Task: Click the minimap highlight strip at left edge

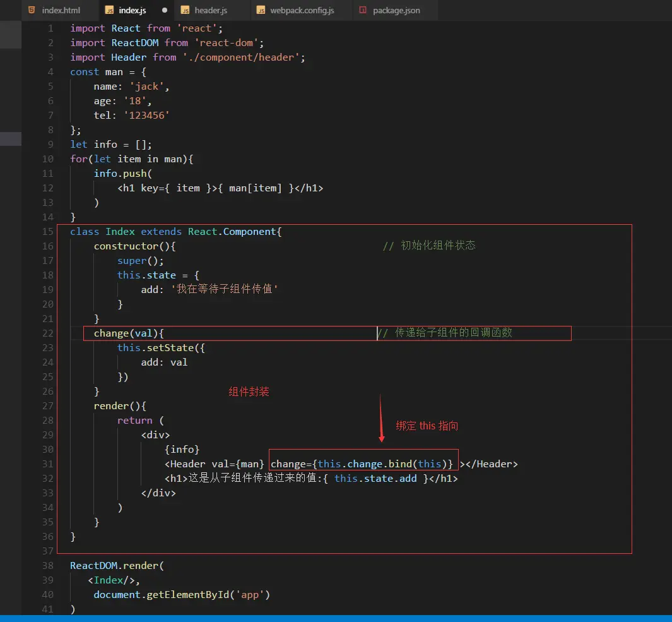Action: pyautogui.click(x=11, y=138)
